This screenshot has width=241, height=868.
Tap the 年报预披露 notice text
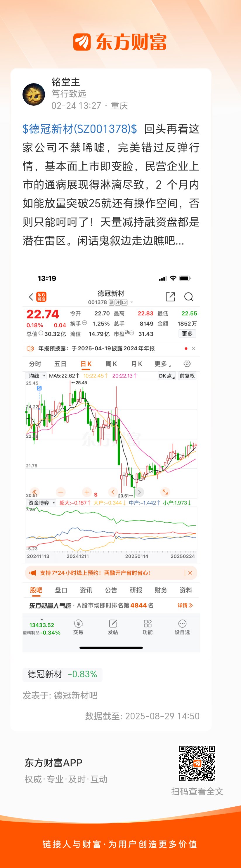pyautogui.click(x=96, y=348)
